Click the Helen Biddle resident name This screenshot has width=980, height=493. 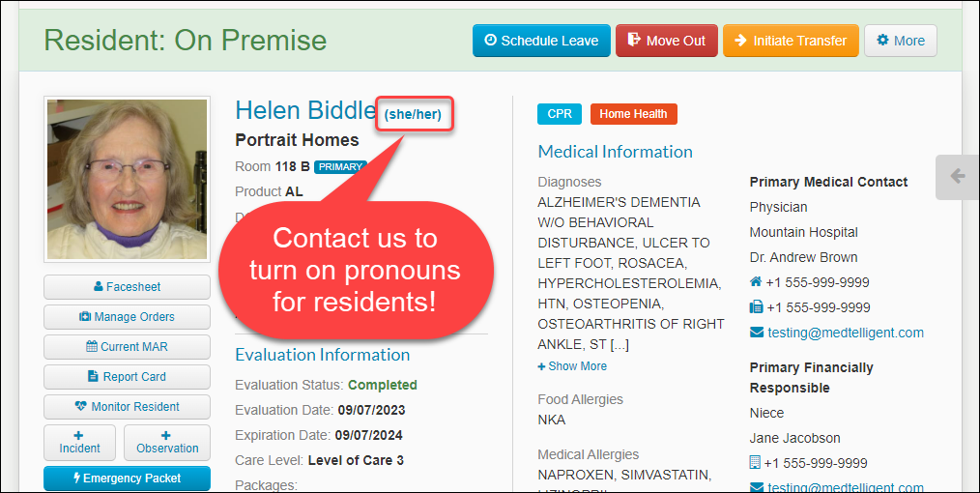pos(305,110)
